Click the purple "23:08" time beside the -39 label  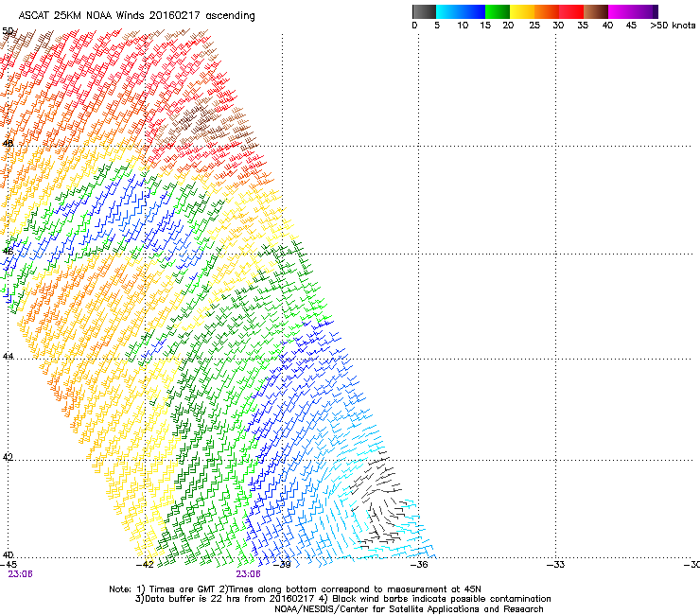pos(248,574)
